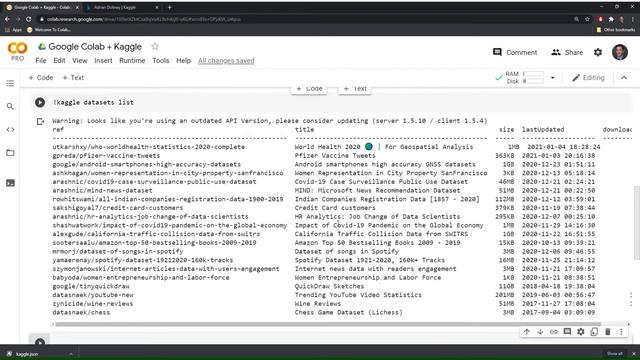Add a Text cell from toolbar
Screen dimensions: 640x360
pyautogui.click(x=73, y=78)
